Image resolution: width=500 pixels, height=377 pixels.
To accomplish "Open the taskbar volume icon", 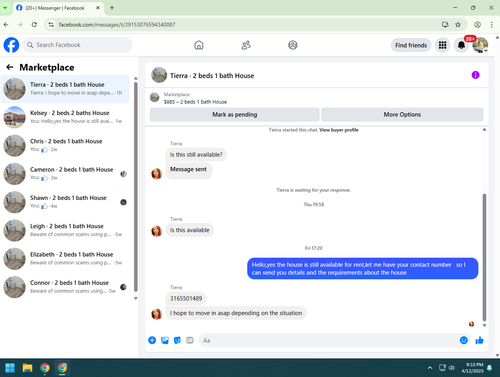I will tap(452, 368).
